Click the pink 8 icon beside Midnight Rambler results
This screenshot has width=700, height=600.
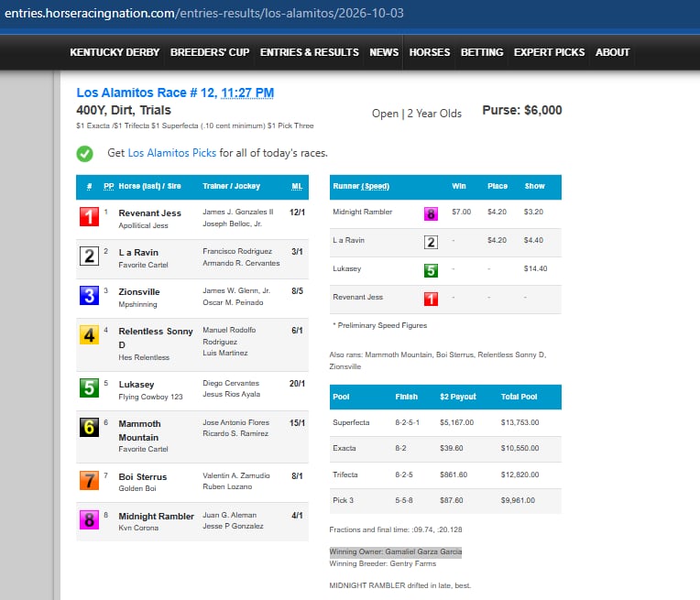coord(431,213)
